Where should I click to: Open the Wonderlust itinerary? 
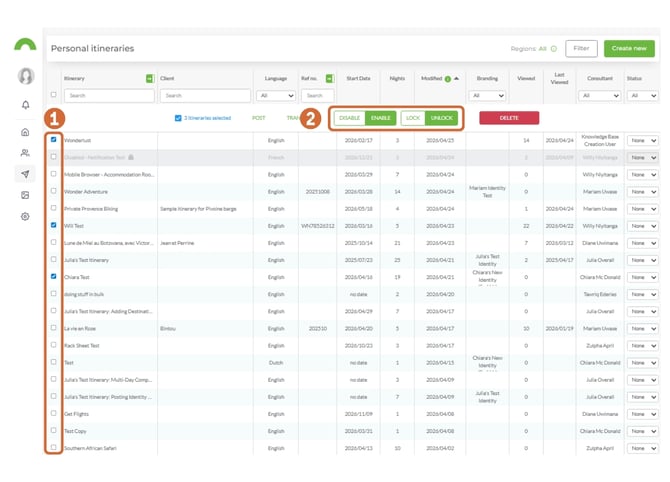point(77,141)
